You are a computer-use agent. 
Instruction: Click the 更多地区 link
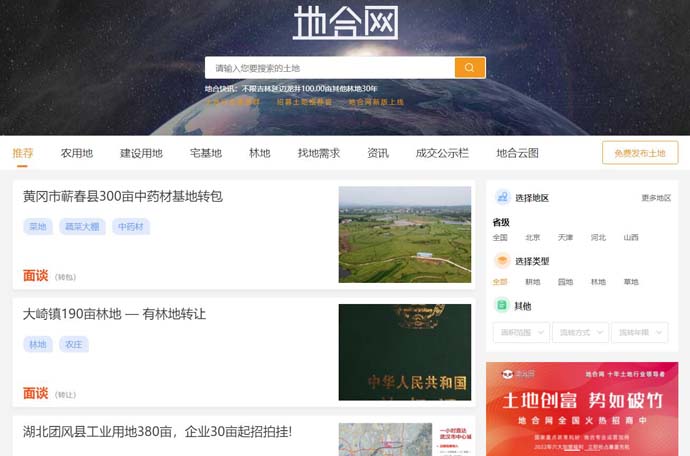point(656,198)
